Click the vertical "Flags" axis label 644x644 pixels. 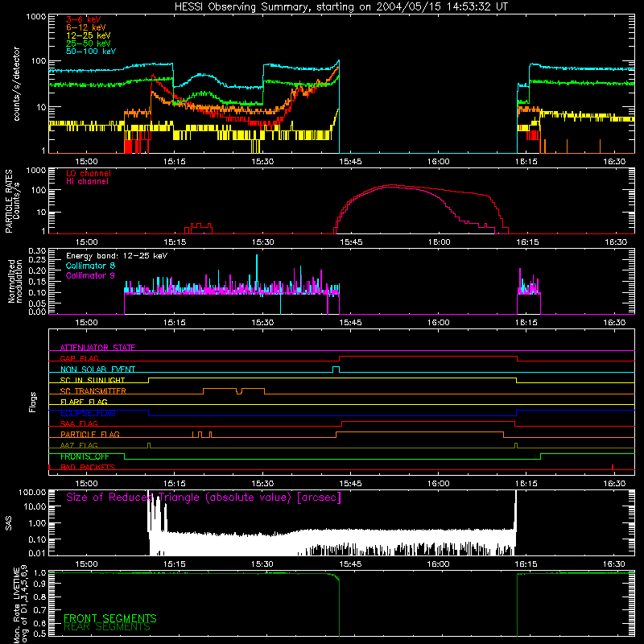(33, 402)
